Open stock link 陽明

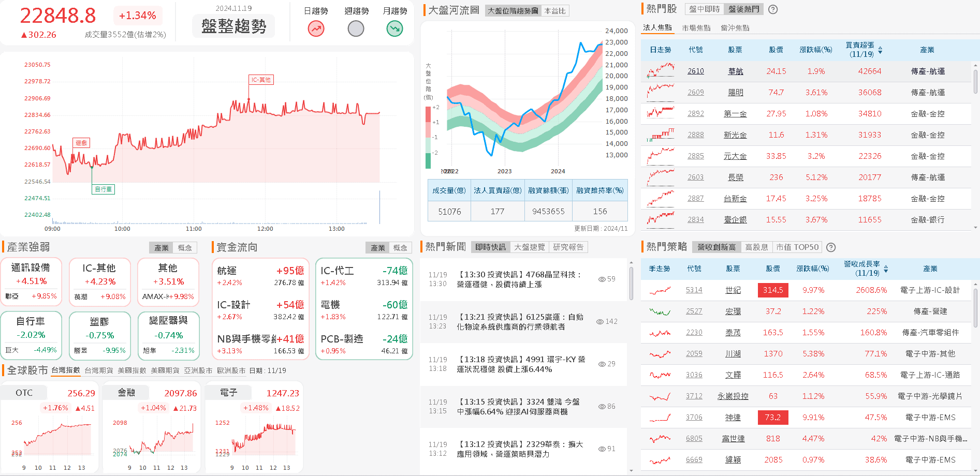pyautogui.click(x=735, y=93)
